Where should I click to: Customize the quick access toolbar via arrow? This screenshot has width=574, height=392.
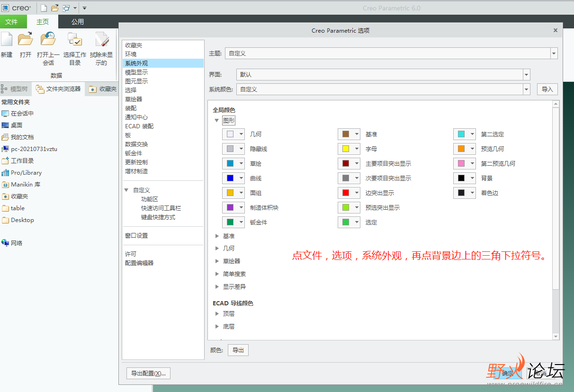pos(84,8)
